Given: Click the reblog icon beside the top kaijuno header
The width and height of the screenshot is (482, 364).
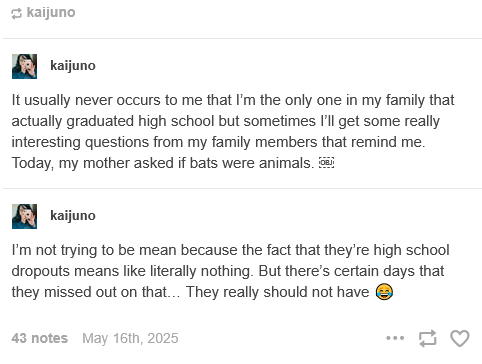Looking at the screenshot, I should (x=16, y=14).
